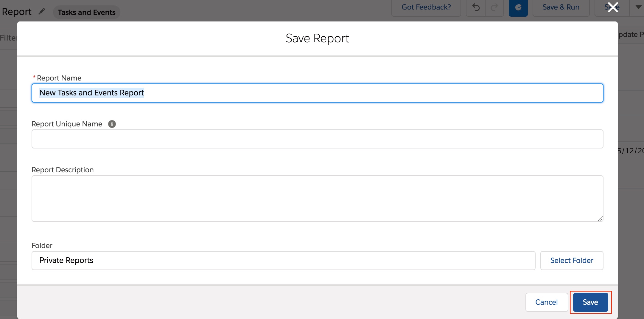Image resolution: width=644 pixels, height=319 pixels.
Task: Select the Tasks and Events report type badge
Action: [x=87, y=12]
